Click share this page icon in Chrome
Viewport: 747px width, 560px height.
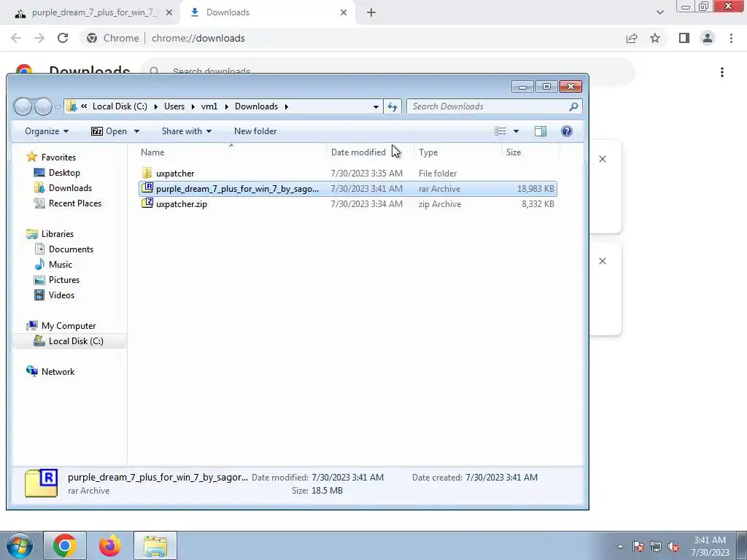(632, 38)
